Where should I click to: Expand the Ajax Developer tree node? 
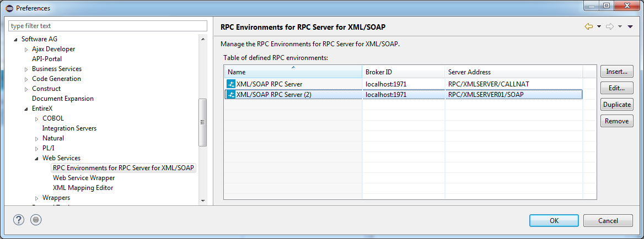tap(26, 49)
